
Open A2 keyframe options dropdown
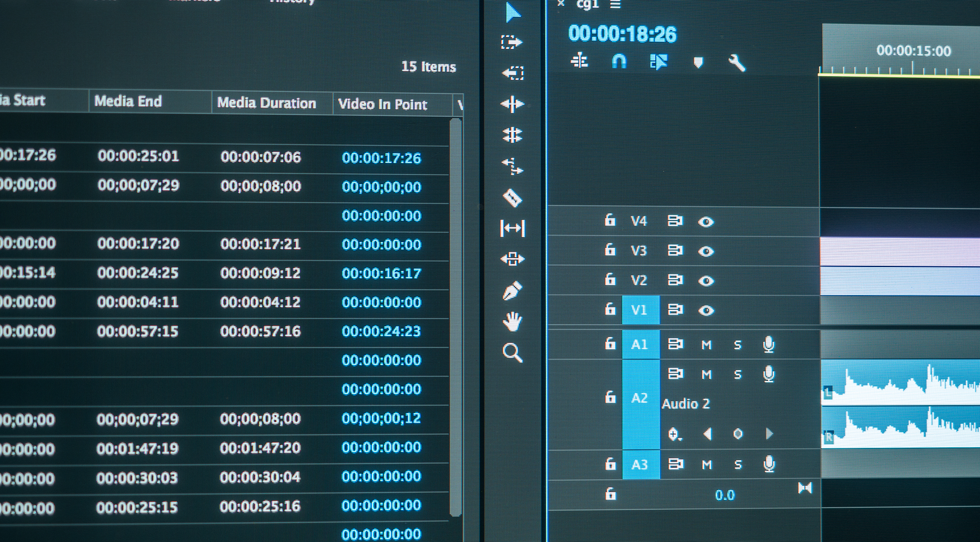(x=674, y=434)
